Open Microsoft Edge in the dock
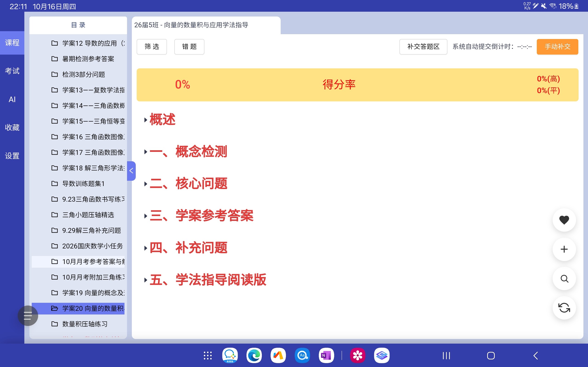This screenshot has width=588, height=367. click(x=254, y=356)
